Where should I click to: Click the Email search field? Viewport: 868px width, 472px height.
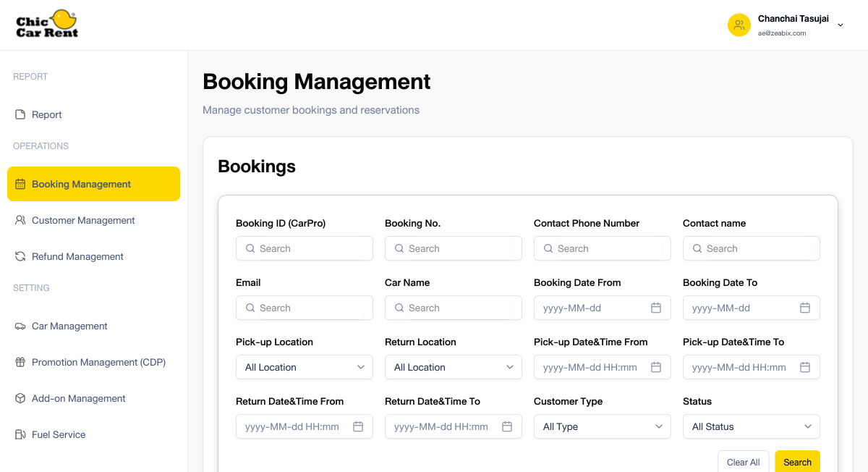pyautogui.click(x=305, y=308)
